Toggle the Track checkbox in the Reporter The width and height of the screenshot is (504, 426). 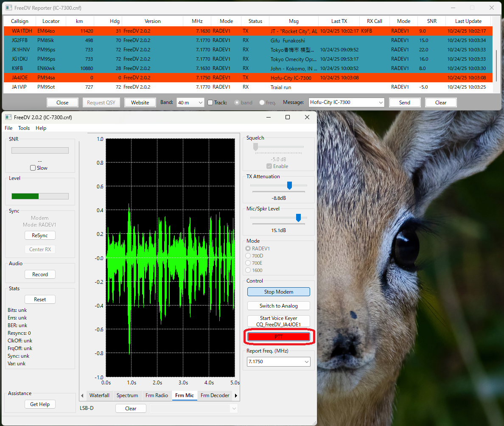(210, 103)
